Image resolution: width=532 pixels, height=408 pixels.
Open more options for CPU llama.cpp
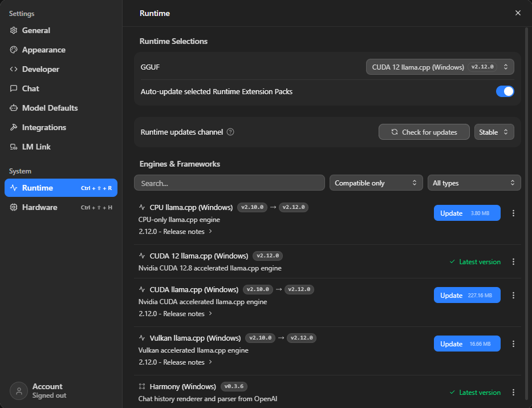513,213
